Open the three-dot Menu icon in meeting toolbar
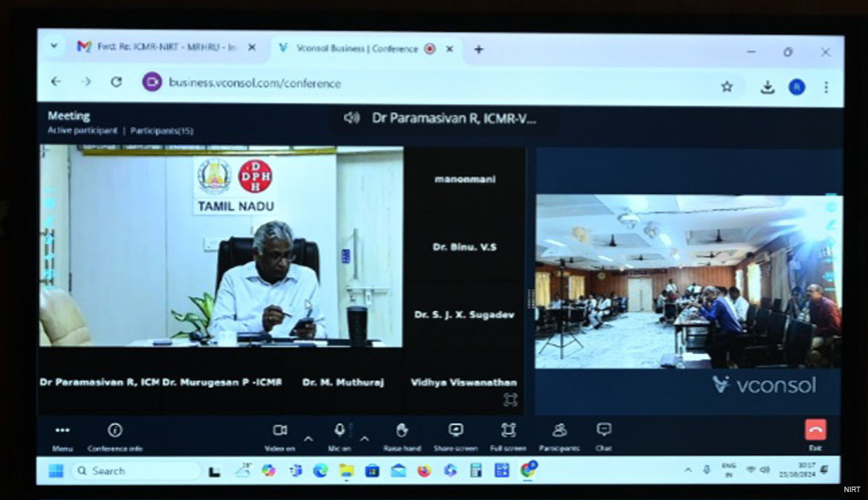Screen dimensions: 868x500 [x=62, y=430]
